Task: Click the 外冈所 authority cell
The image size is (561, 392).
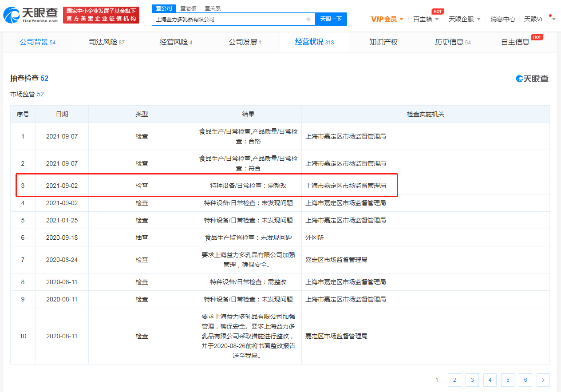Action: click(315, 238)
